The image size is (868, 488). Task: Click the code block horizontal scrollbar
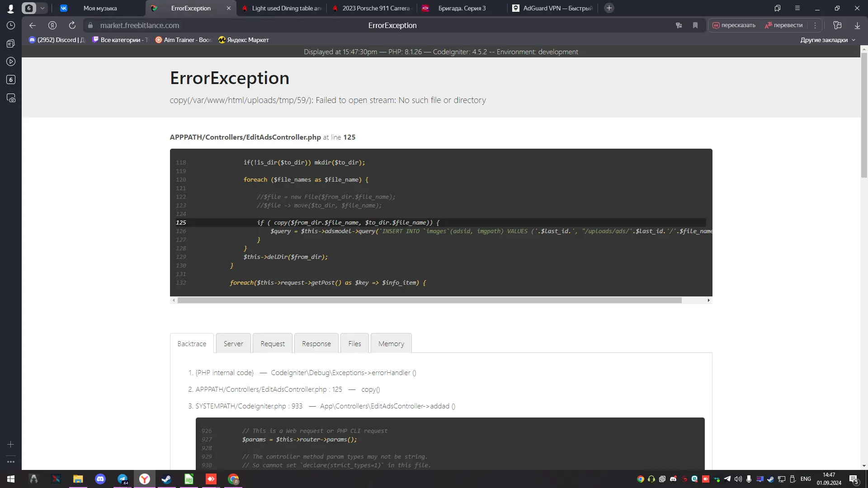pos(429,300)
